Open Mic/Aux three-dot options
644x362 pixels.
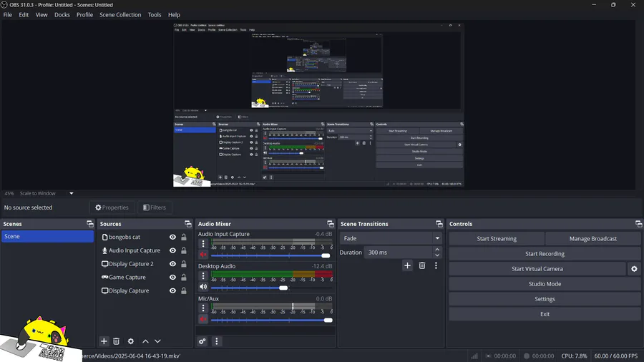coord(203,308)
